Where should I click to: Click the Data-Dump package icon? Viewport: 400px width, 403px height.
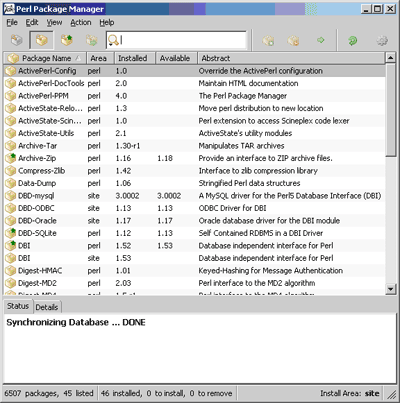11,183
